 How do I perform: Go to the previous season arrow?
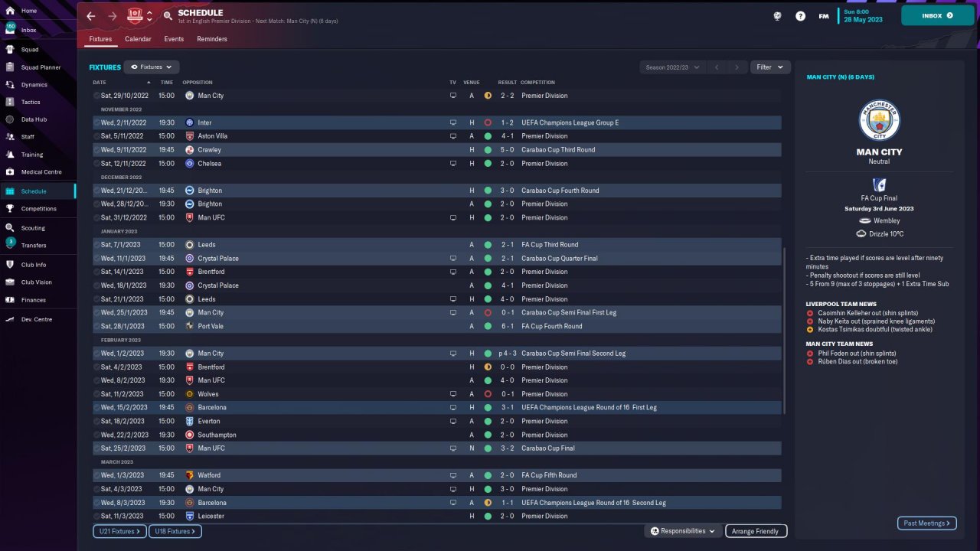[x=717, y=67]
